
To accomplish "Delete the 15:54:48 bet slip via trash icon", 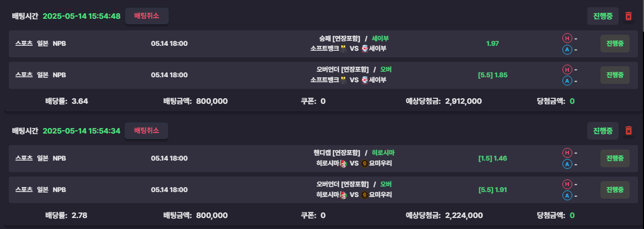I will click(628, 16).
